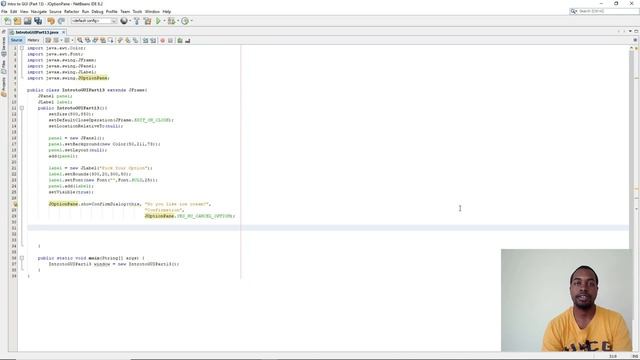Screen dimensions: 640x360
Task: Toggle Bookmark on current line
Action: 136,40
